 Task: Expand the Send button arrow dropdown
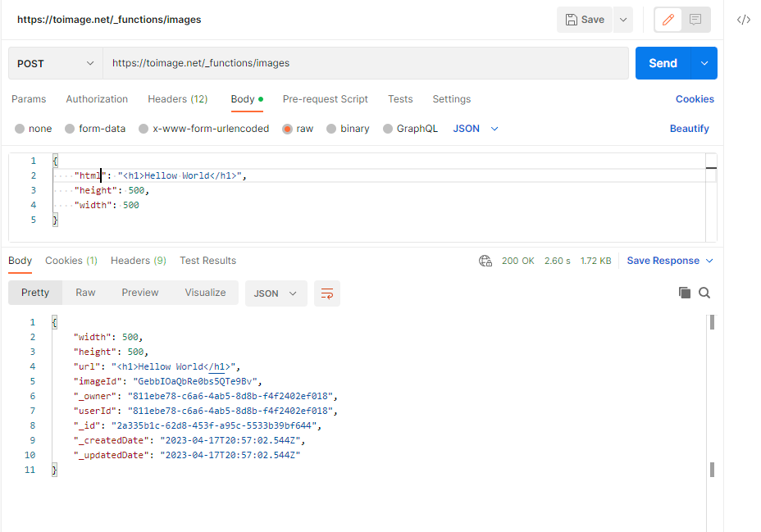(704, 63)
